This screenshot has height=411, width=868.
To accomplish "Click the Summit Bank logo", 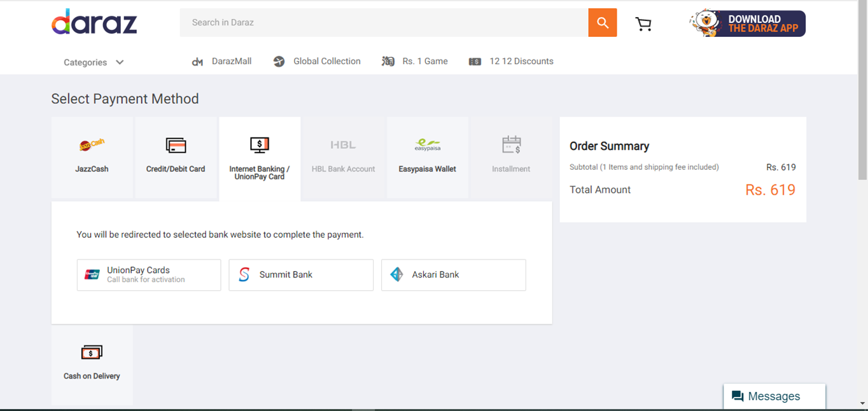I will 244,275.
